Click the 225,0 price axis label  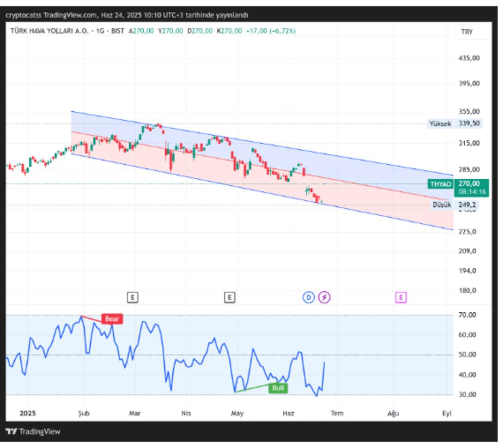point(467,232)
